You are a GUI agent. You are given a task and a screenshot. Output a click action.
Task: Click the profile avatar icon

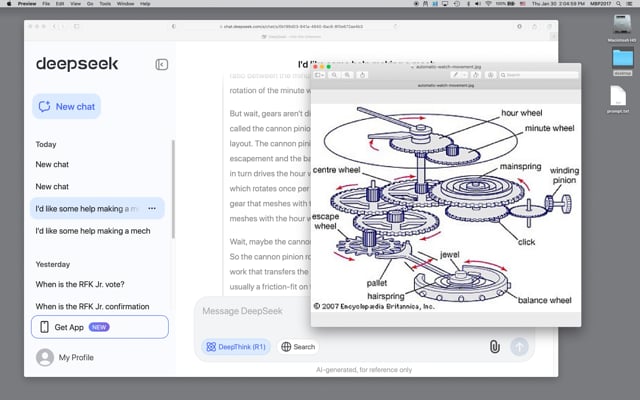pyautogui.click(x=45, y=358)
